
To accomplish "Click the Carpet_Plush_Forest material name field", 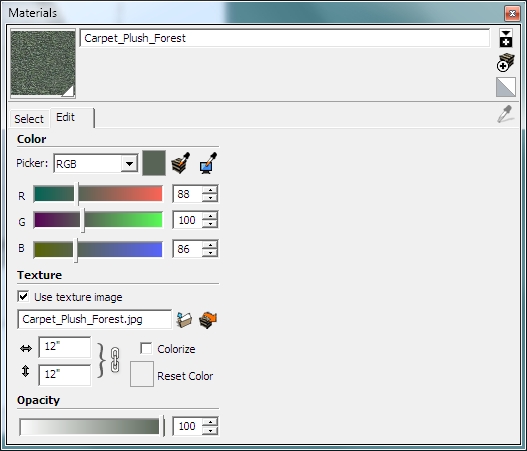I will pos(285,38).
